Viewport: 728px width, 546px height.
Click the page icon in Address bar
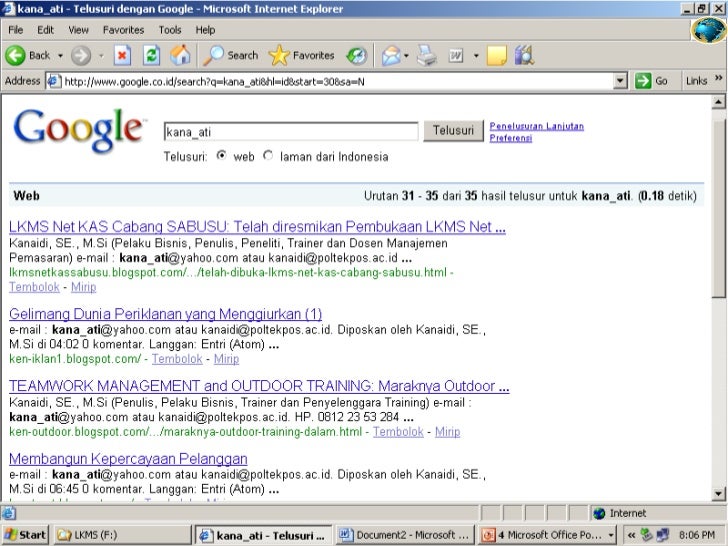point(54,81)
